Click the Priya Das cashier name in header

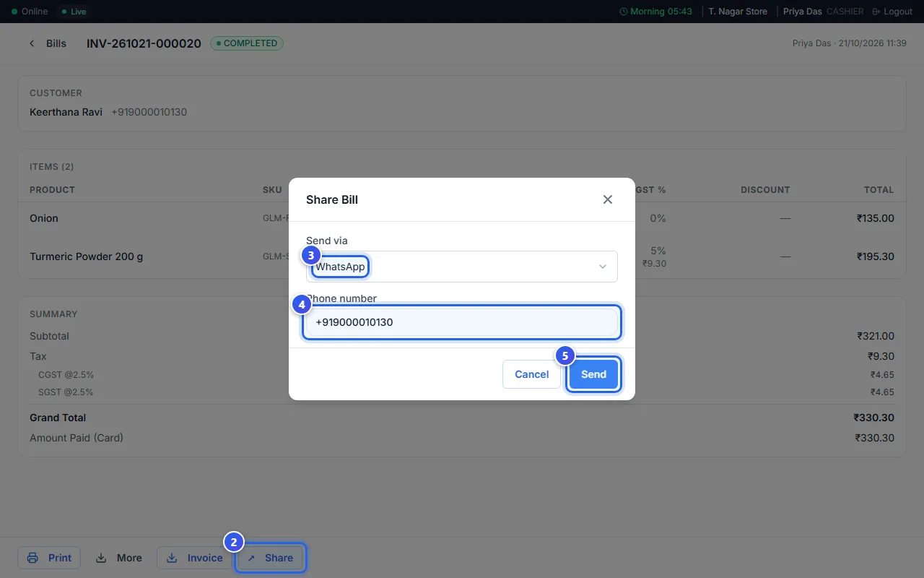803,12
